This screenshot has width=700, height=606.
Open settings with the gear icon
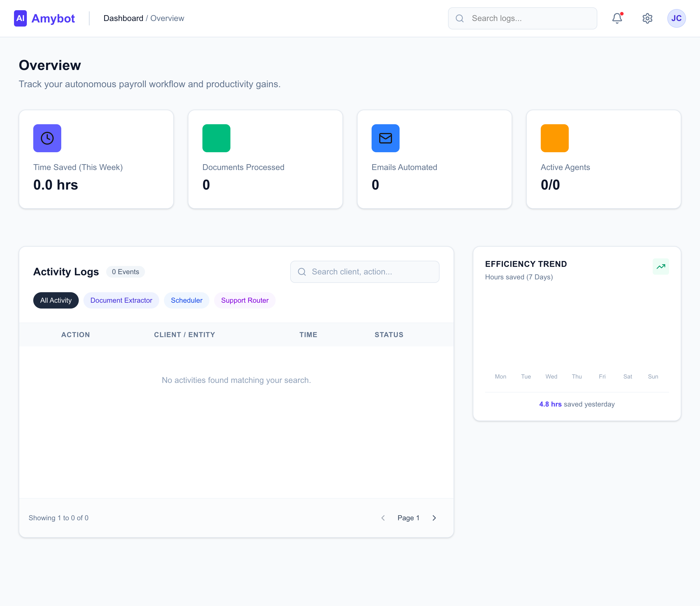(647, 18)
